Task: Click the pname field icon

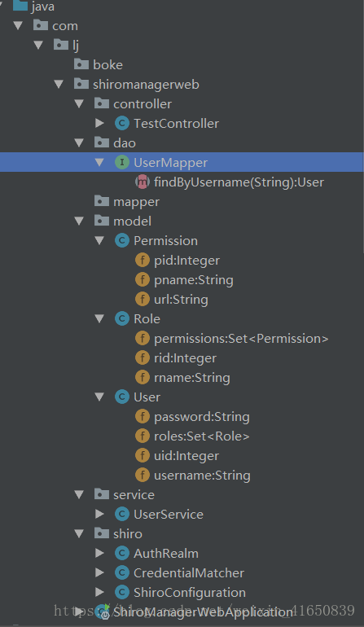Action: click(143, 280)
